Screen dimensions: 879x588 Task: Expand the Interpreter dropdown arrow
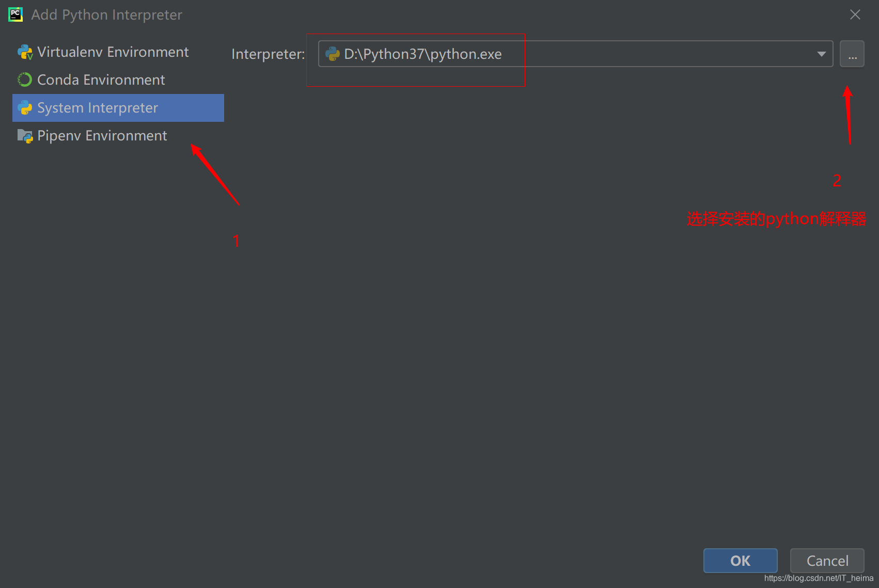pos(821,54)
